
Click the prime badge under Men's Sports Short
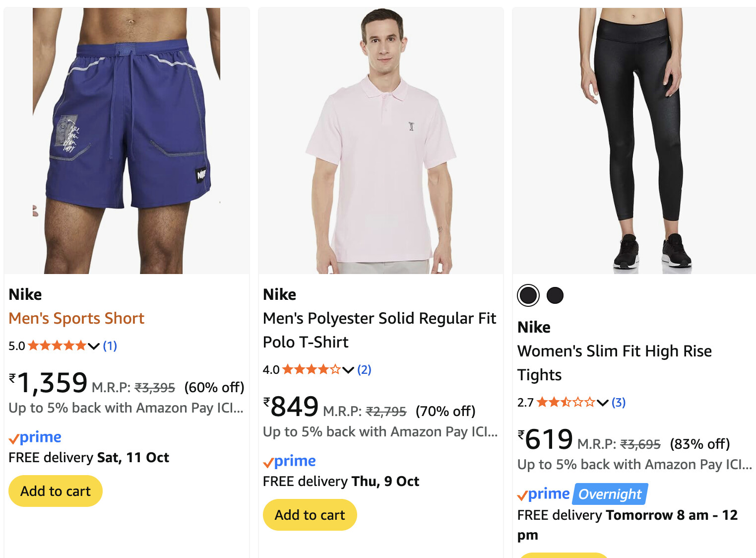pyautogui.click(x=35, y=437)
